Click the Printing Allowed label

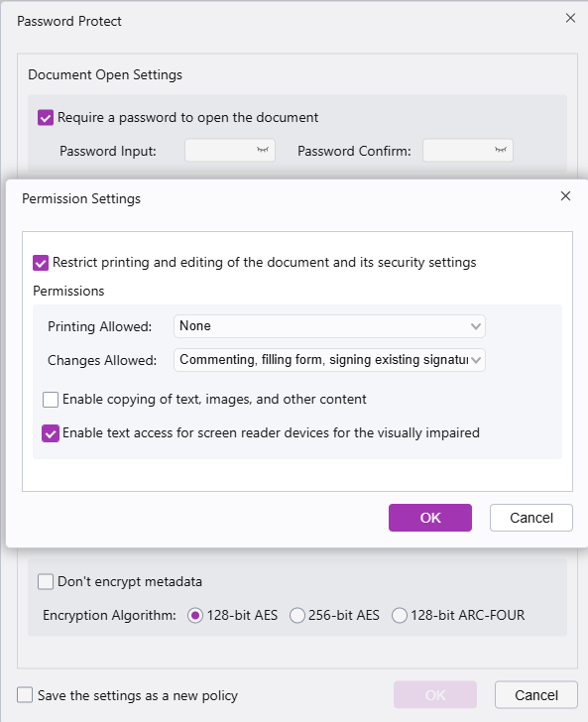pos(100,326)
